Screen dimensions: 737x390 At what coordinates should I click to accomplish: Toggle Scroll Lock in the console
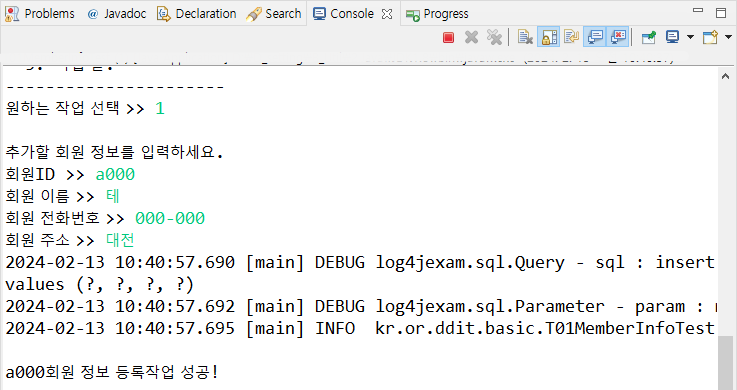(549, 38)
